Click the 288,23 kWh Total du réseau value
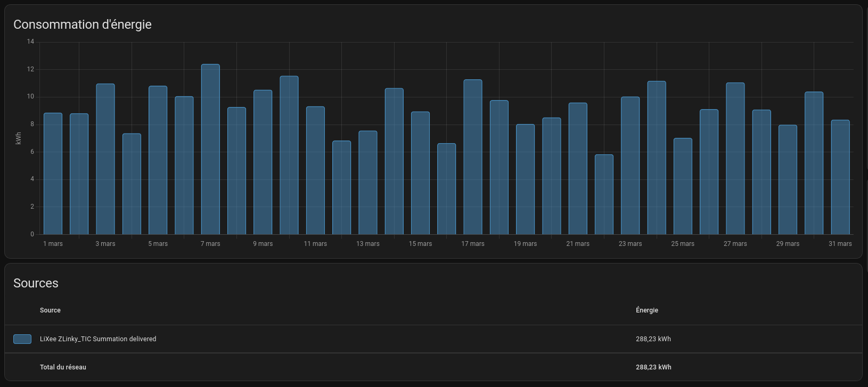 click(653, 367)
